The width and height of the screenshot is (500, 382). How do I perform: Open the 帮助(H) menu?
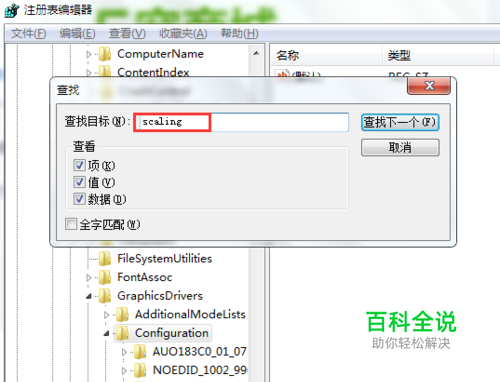(239, 33)
